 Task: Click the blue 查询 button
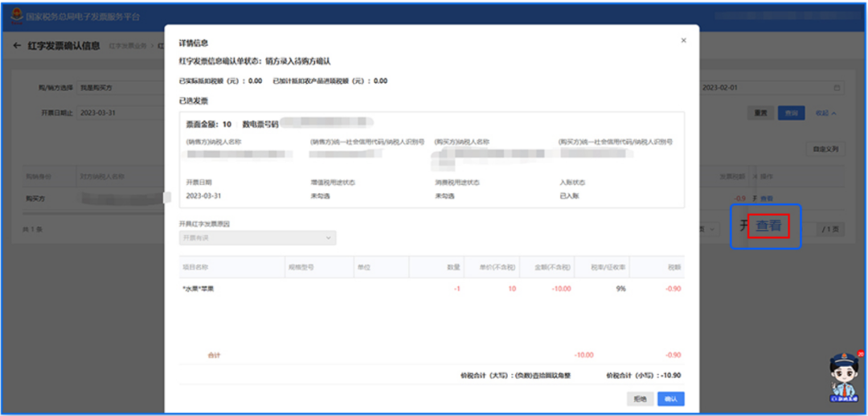791,113
